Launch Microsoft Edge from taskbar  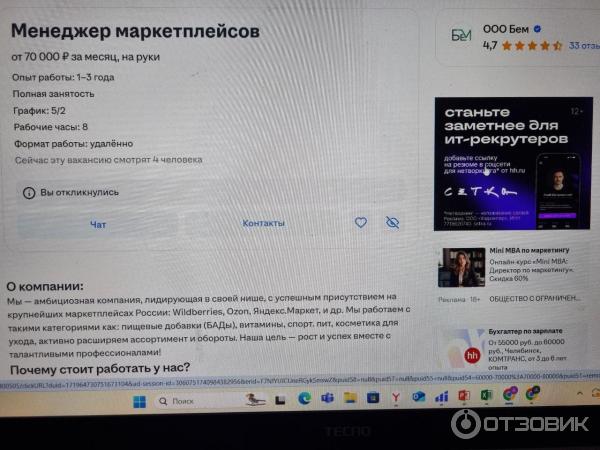pos(305,399)
